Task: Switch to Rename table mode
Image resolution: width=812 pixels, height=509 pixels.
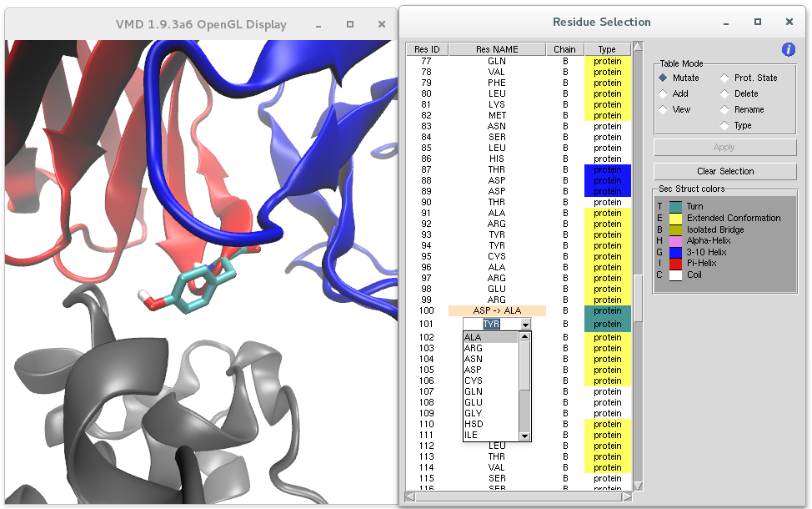Action: point(725,109)
